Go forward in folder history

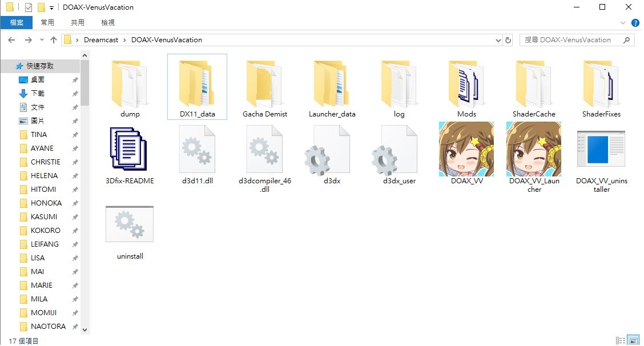(29, 40)
